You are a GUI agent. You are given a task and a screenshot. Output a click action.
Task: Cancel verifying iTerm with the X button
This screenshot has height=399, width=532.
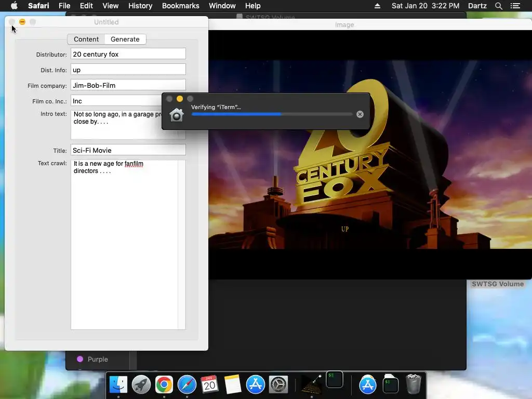pos(360,114)
